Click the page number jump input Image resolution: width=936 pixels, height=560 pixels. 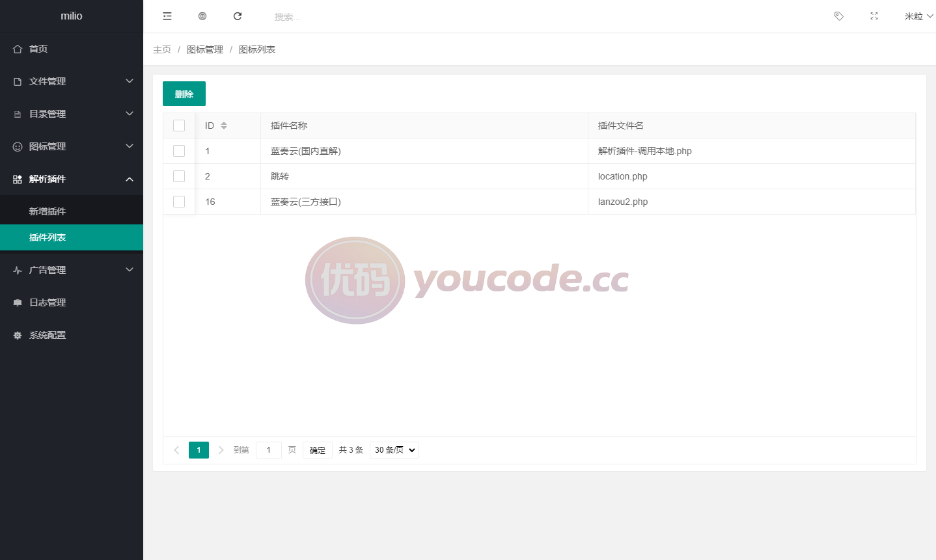tap(269, 450)
